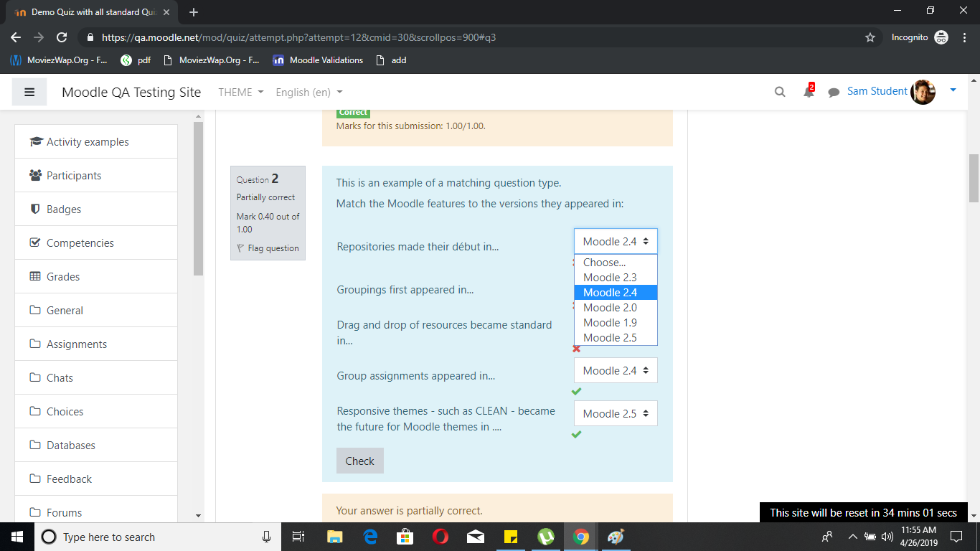Select Choose... option in list

point(616,263)
